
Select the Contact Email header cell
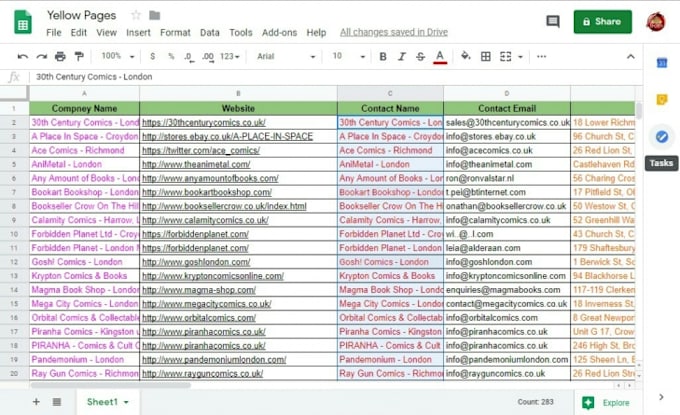point(507,108)
